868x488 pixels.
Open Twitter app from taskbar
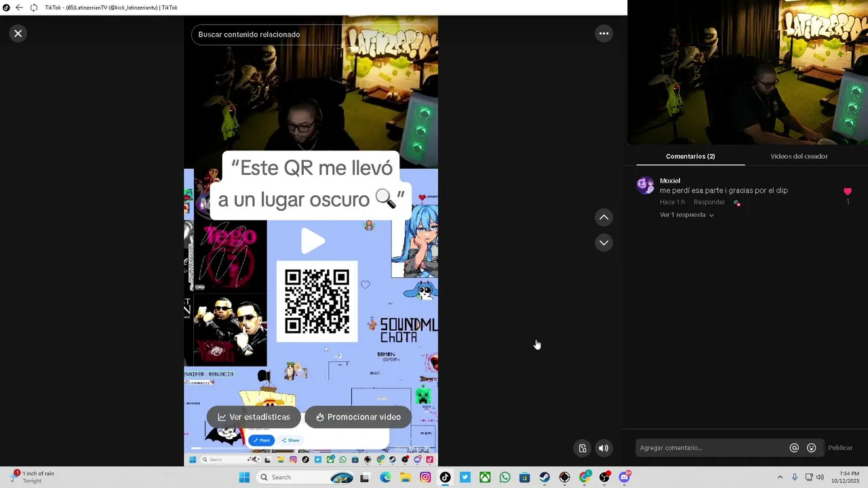(x=465, y=477)
